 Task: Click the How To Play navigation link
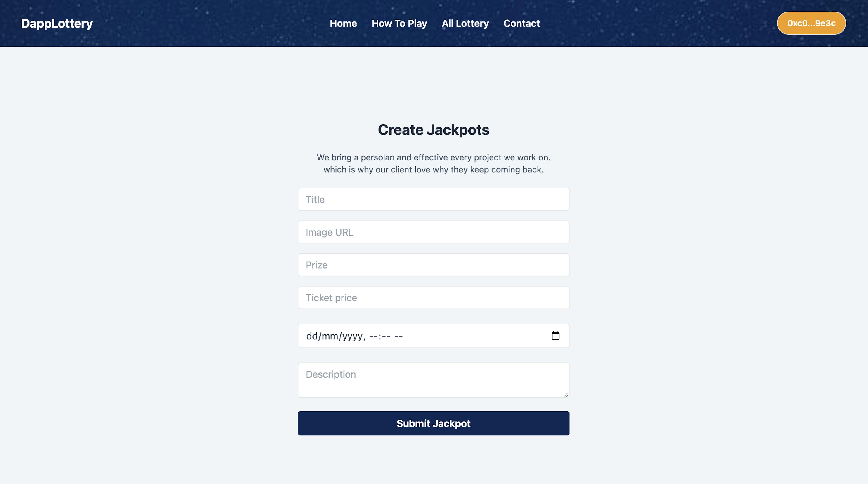399,23
